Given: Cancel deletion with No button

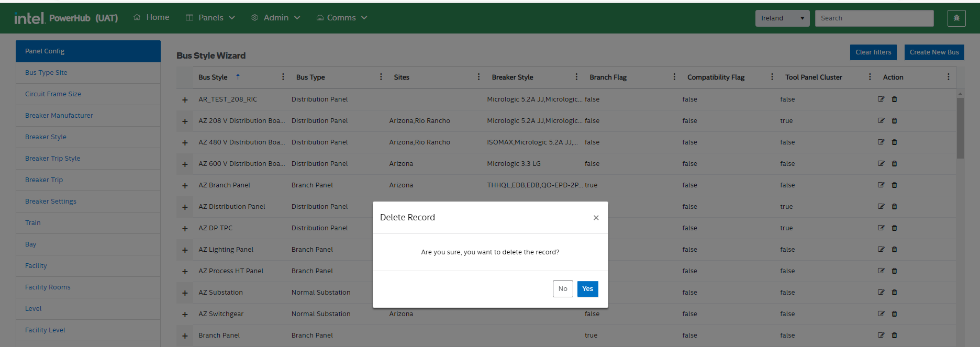Looking at the screenshot, I should coord(563,289).
